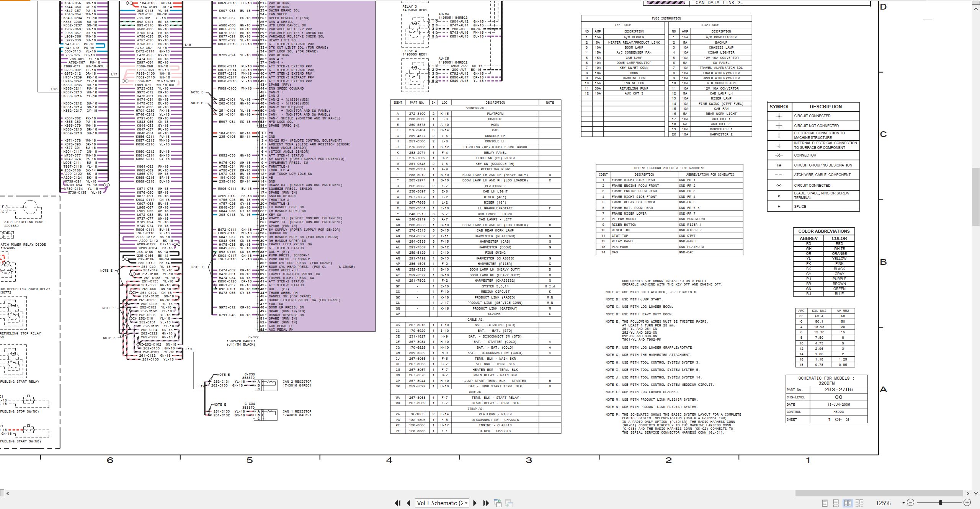Click 'CIGAR LIGHTER' fuse description
The width and height of the screenshot is (980, 509).
(721, 52)
